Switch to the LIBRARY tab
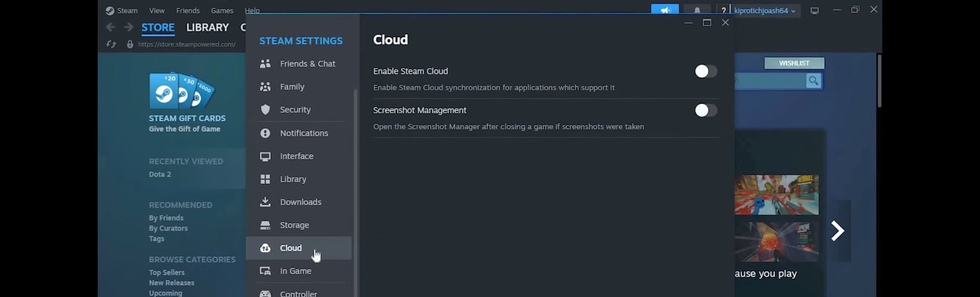The width and height of the screenshot is (980, 297). (x=207, y=27)
